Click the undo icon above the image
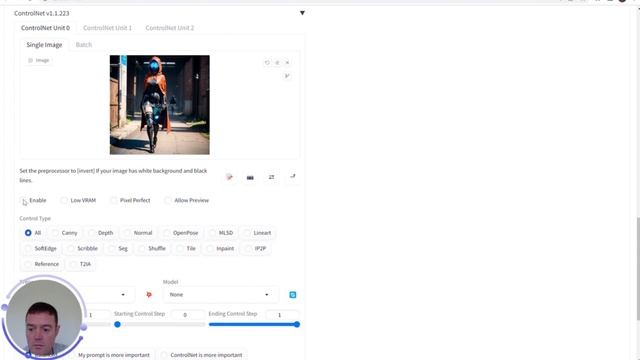The width and height of the screenshot is (640, 360). (267, 62)
